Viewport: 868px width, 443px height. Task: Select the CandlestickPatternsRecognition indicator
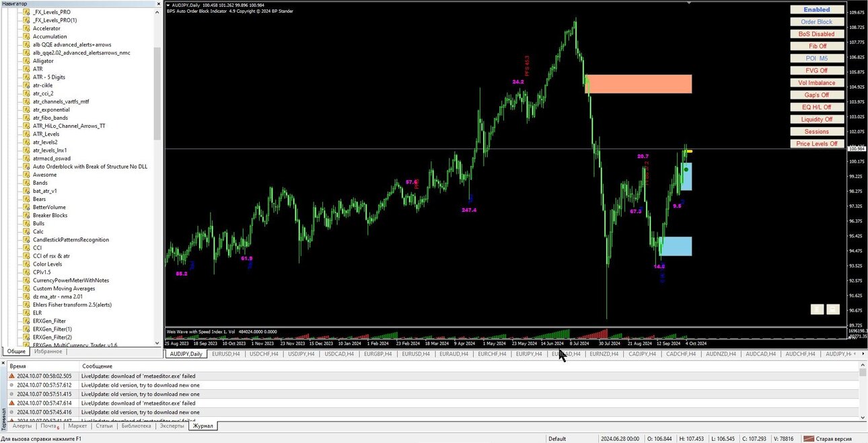click(71, 240)
